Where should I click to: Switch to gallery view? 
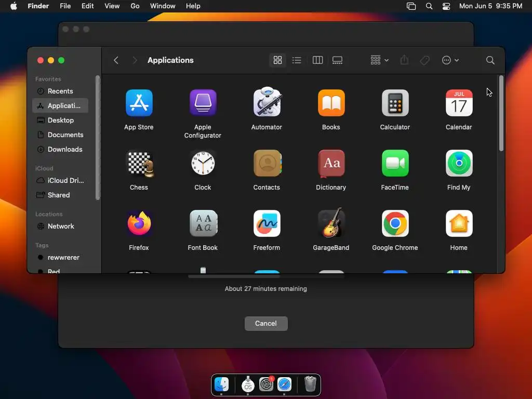point(337,60)
